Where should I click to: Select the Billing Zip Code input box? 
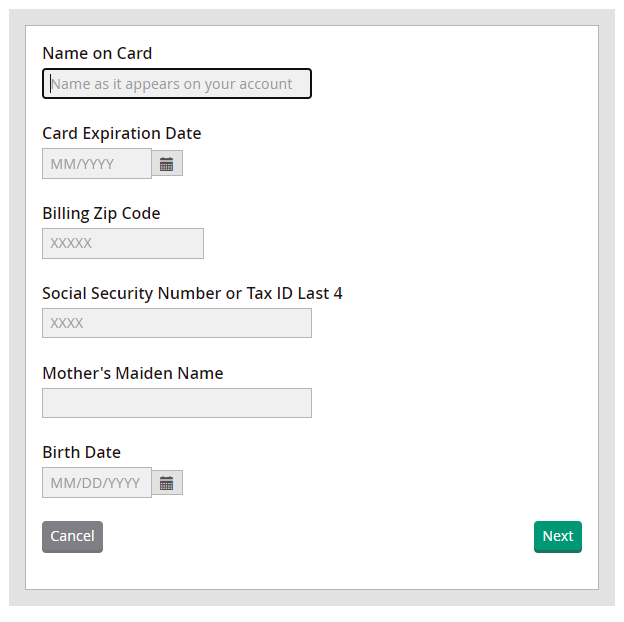point(122,243)
